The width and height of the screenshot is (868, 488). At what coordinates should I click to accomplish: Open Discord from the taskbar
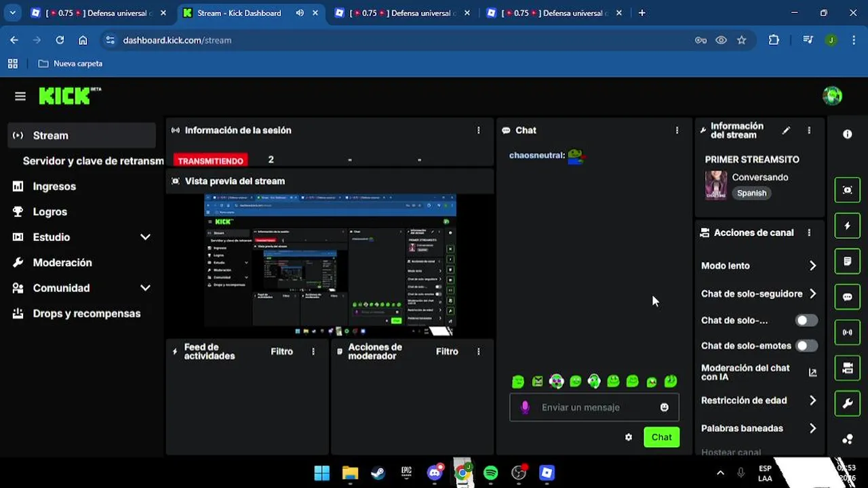click(x=435, y=472)
